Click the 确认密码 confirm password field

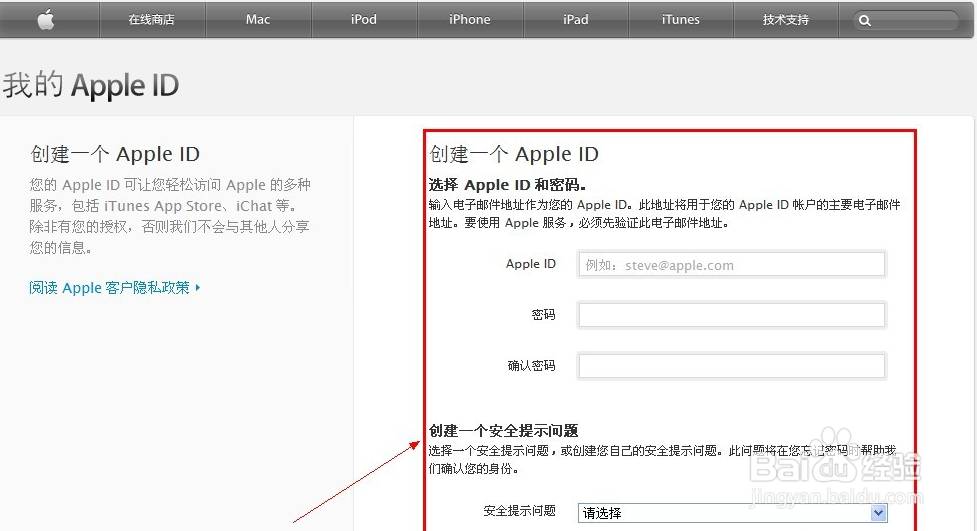(x=732, y=366)
